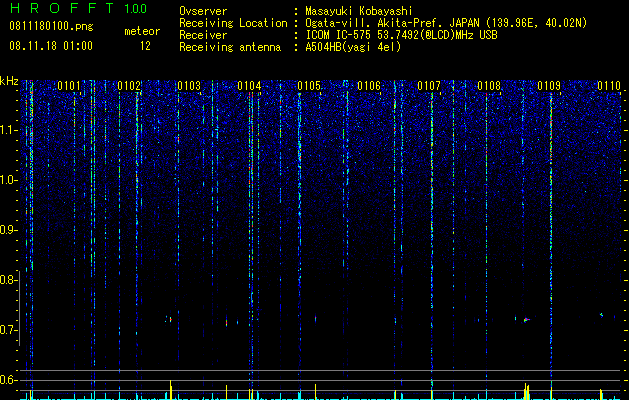Click the meteor count number 12
Image resolution: width=629 pixels, height=400 pixels.
[145, 46]
